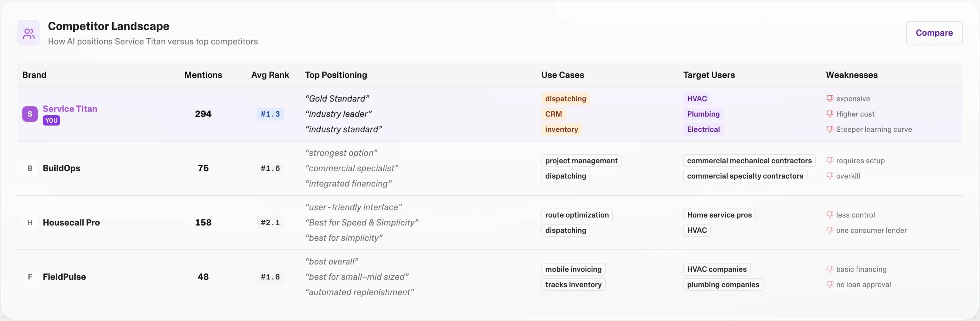Click the 'project management' use case tag
Viewport: 980px width, 321px height.
[x=581, y=161]
